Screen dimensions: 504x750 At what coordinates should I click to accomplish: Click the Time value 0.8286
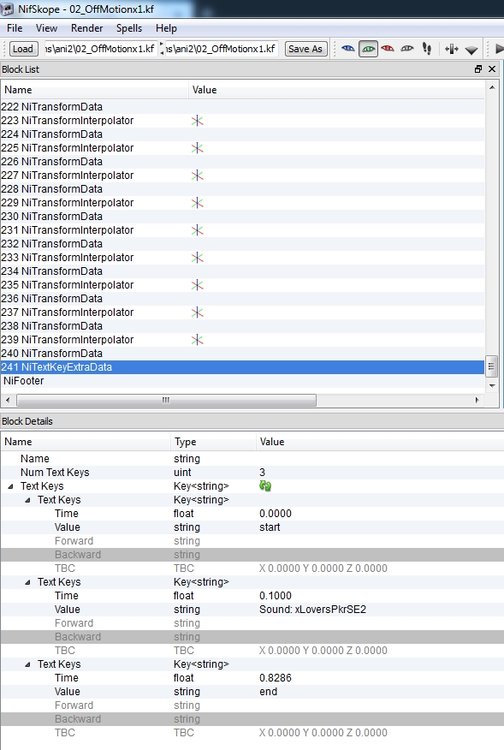pos(275,678)
